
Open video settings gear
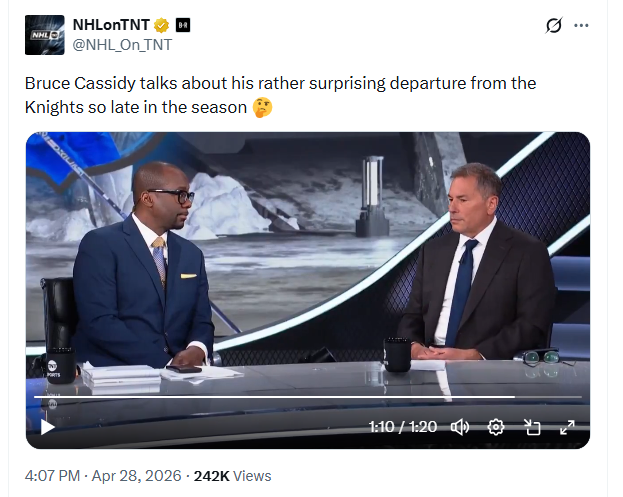point(495,427)
